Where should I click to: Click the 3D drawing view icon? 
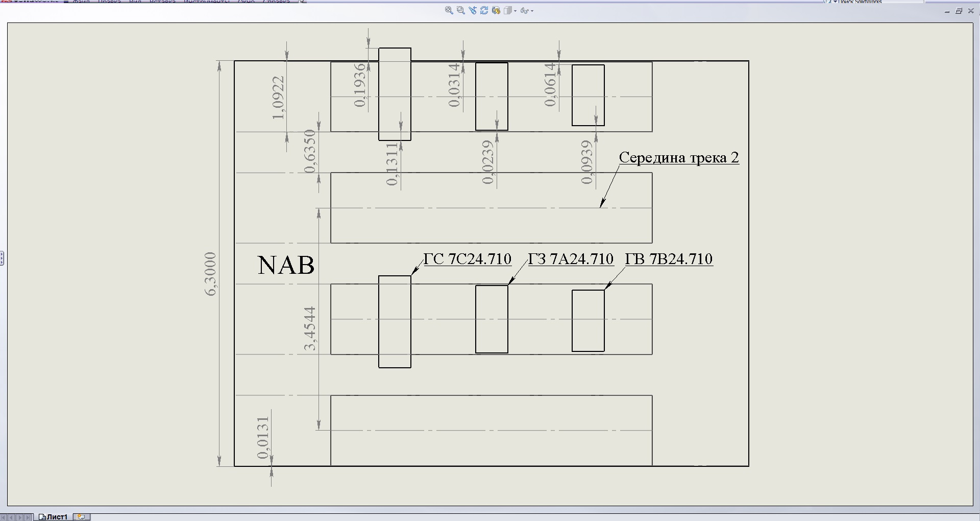click(x=496, y=10)
